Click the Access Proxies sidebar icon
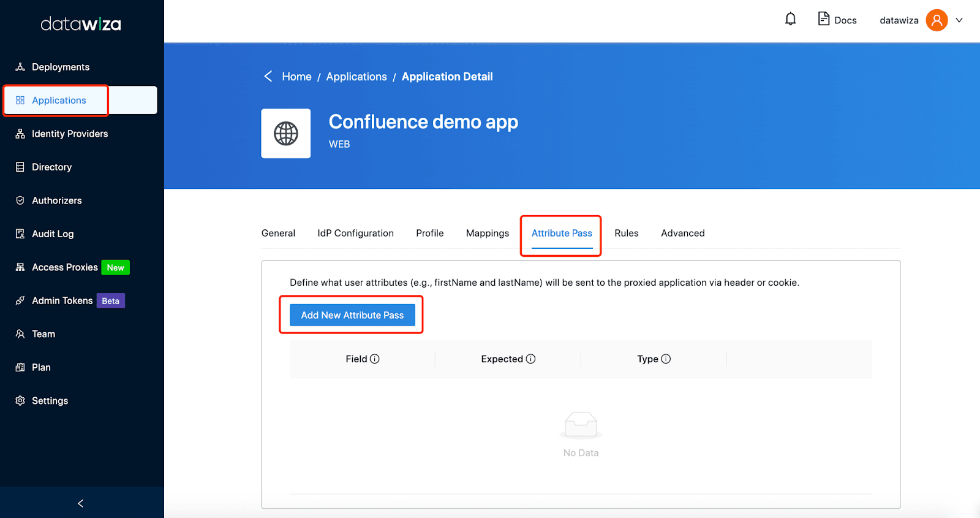The image size is (980, 518). coord(20,267)
